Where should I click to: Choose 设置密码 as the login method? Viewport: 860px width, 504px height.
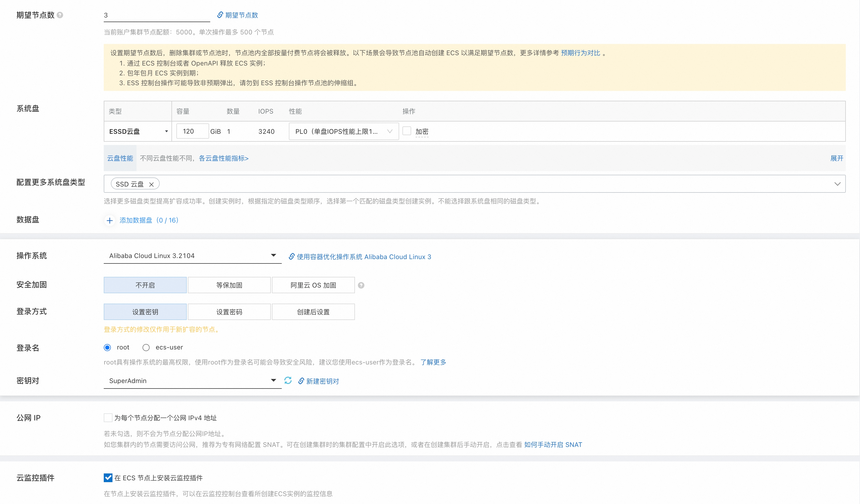pos(229,312)
